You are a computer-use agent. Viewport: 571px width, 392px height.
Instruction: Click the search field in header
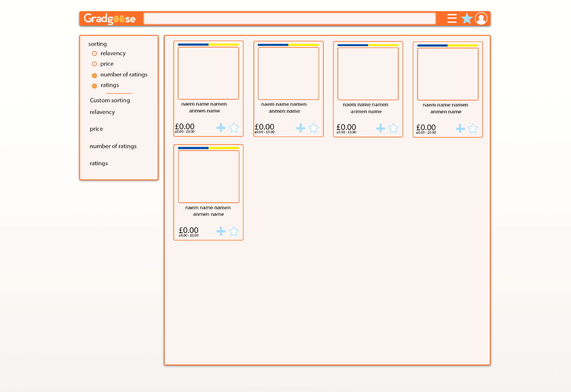289,19
